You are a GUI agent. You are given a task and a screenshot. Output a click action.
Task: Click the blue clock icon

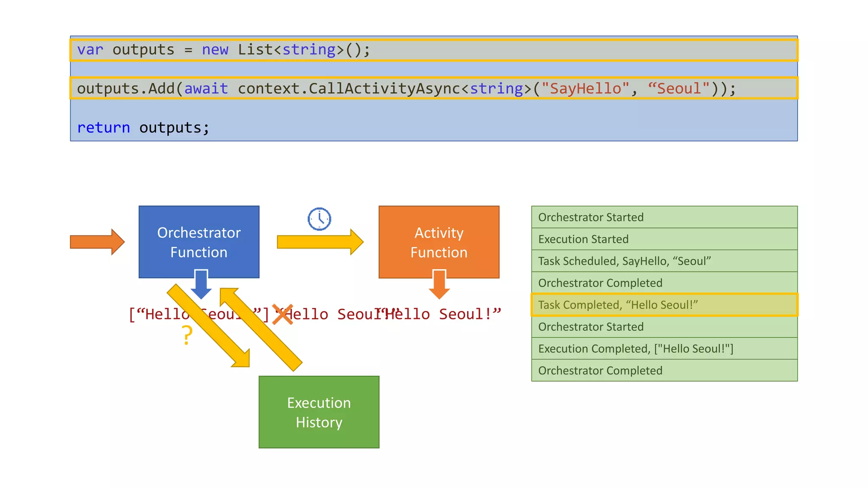pos(319,219)
